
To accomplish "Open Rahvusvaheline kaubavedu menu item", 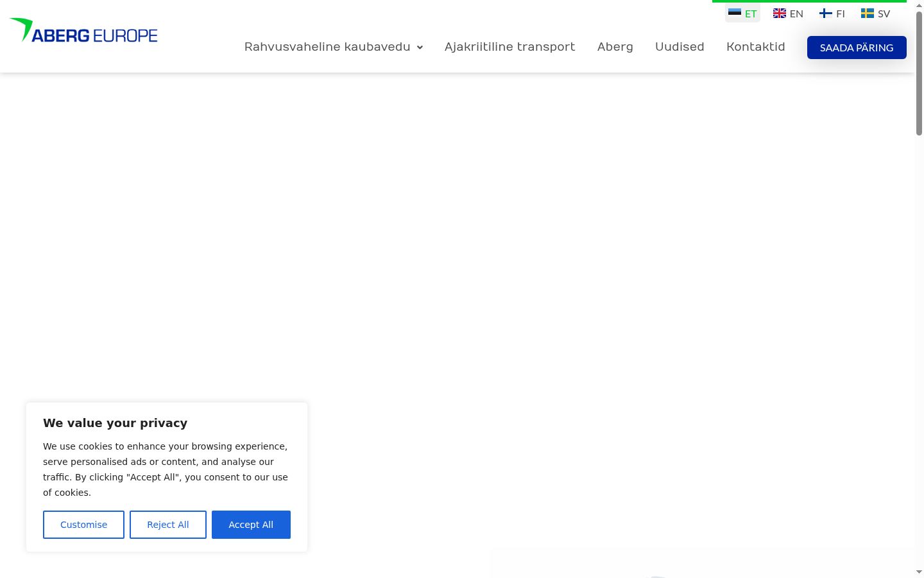I will pyautogui.click(x=327, y=47).
